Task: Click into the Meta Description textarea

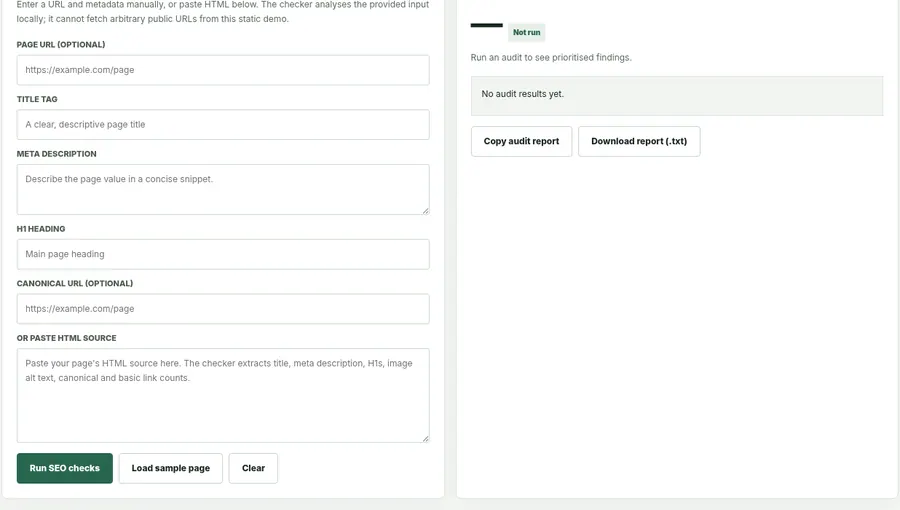Action: coord(223,189)
